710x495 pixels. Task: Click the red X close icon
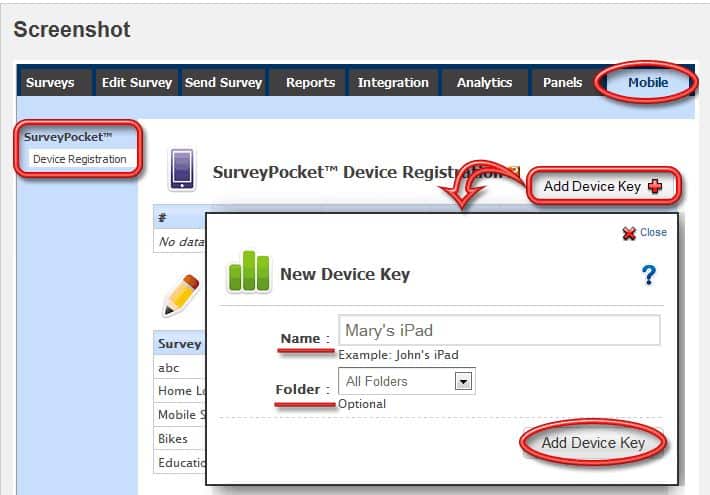click(629, 233)
